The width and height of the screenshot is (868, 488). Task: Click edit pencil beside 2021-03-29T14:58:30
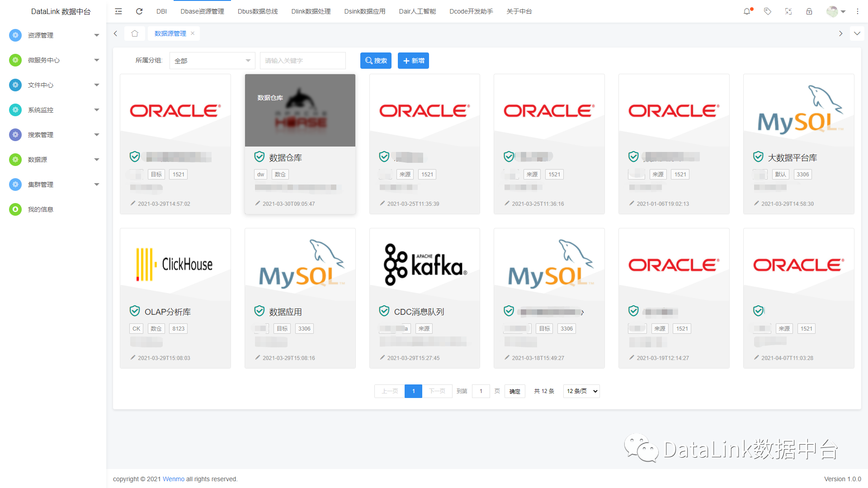pos(756,203)
